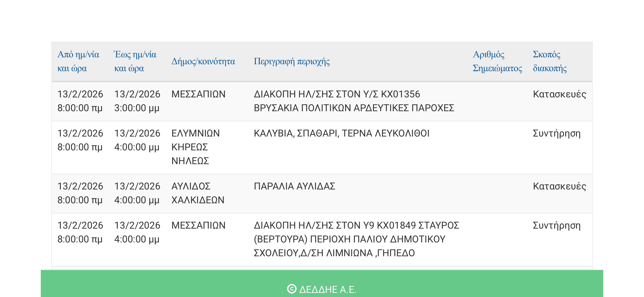Viewport: 644px width, 297px height.
Task: Sort by the "Από ημ/νία και ώρα" column header
Action: tap(78, 61)
